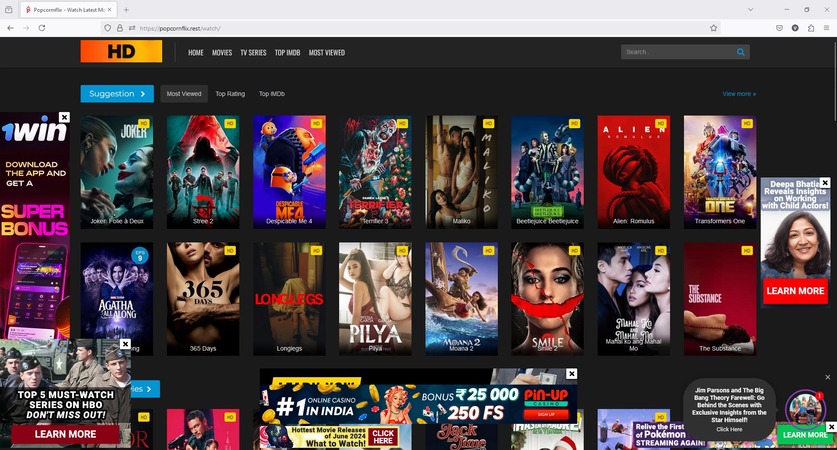Open the MOST VIEWED menu item
Screen dimensions: 837x450
click(x=327, y=52)
